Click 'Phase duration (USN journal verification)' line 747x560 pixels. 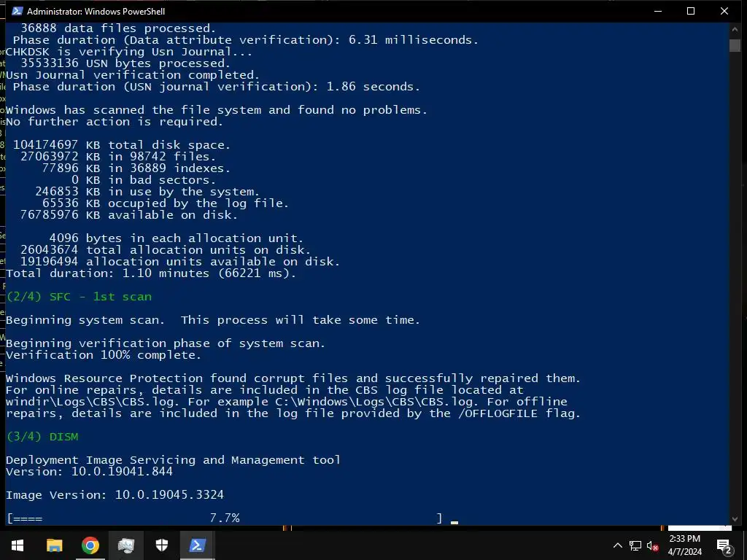point(216,87)
